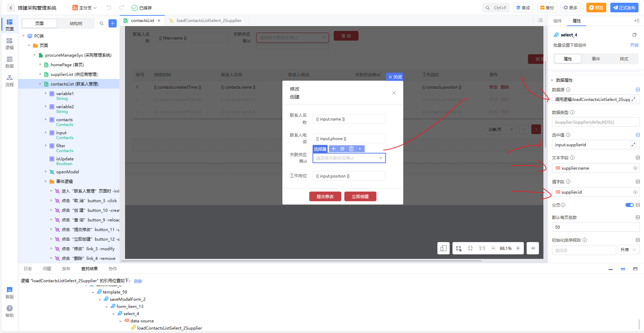Click the 备份 backup button
This screenshot has width=644, height=333.
pyautogui.click(x=547, y=8)
